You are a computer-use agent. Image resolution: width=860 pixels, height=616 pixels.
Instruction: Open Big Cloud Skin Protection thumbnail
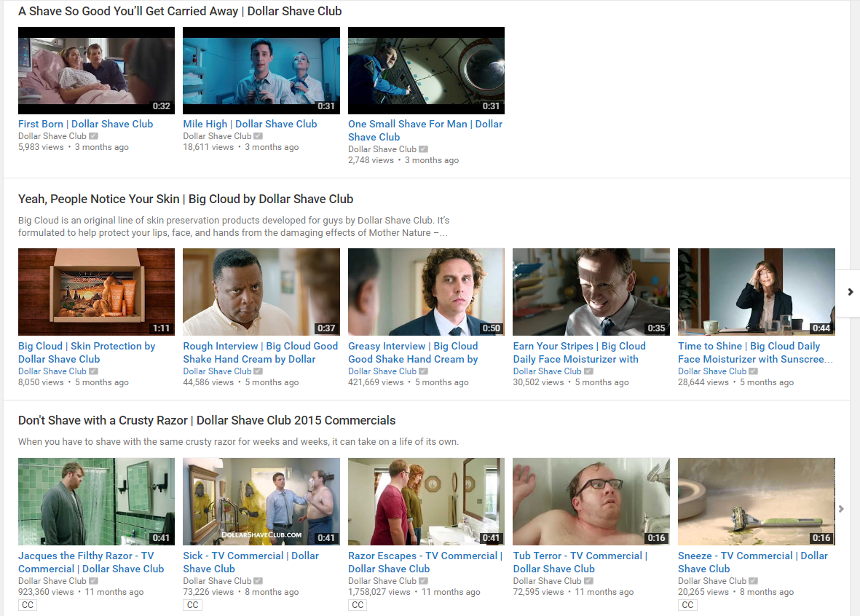click(x=97, y=292)
